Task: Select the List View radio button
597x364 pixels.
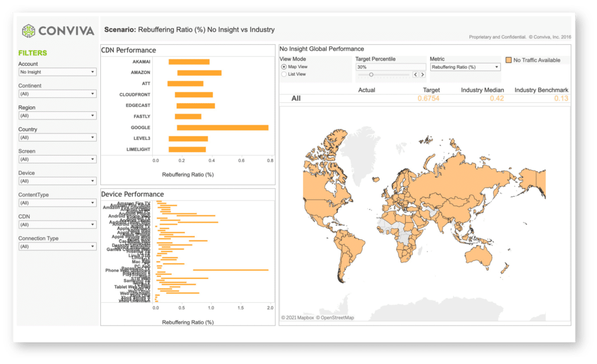Action: click(284, 74)
